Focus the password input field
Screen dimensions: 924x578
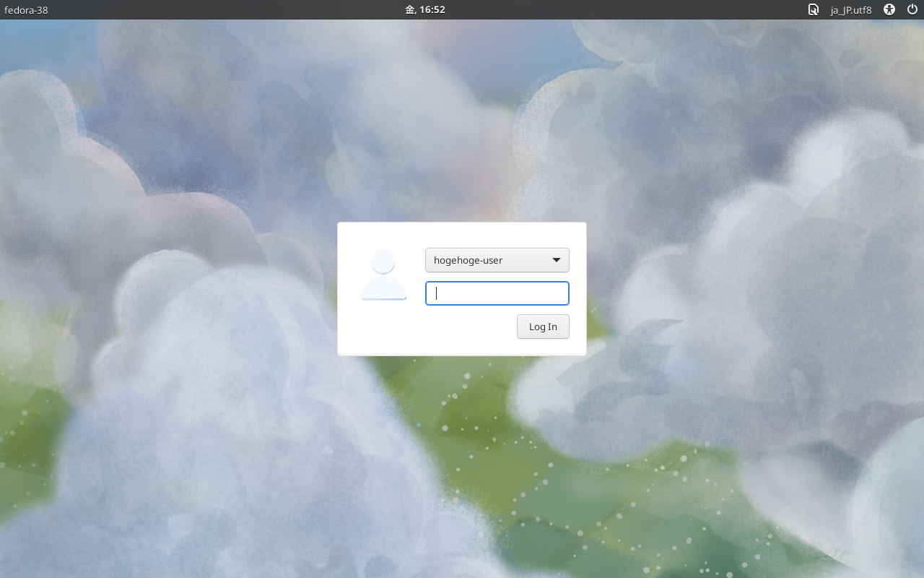pyautogui.click(x=497, y=293)
